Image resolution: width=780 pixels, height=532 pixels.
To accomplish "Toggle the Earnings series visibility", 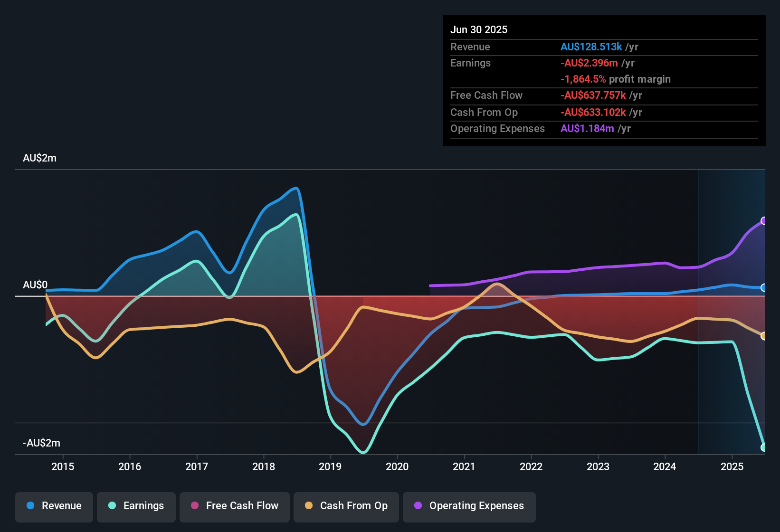I will (136, 506).
